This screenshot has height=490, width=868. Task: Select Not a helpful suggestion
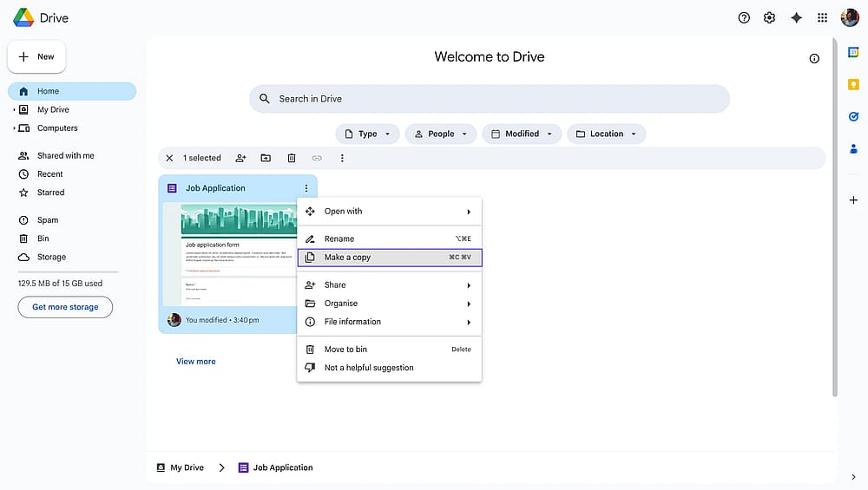coord(390,368)
